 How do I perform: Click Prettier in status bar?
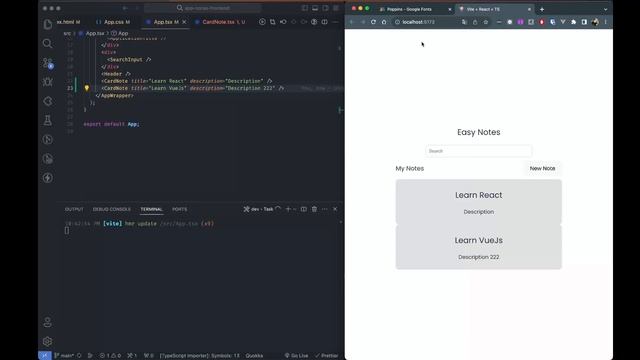[x=326, y=356]
